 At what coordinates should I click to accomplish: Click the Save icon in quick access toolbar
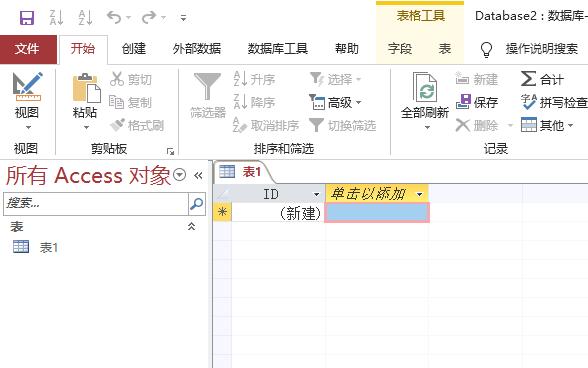(x=27, y=18)
